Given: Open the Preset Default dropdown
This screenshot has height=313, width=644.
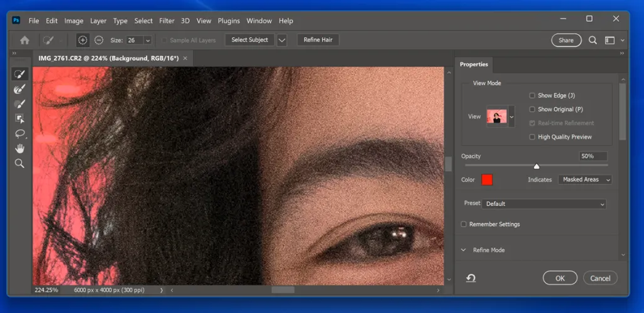Looking at the screenshot, I should tap(544, 204).
